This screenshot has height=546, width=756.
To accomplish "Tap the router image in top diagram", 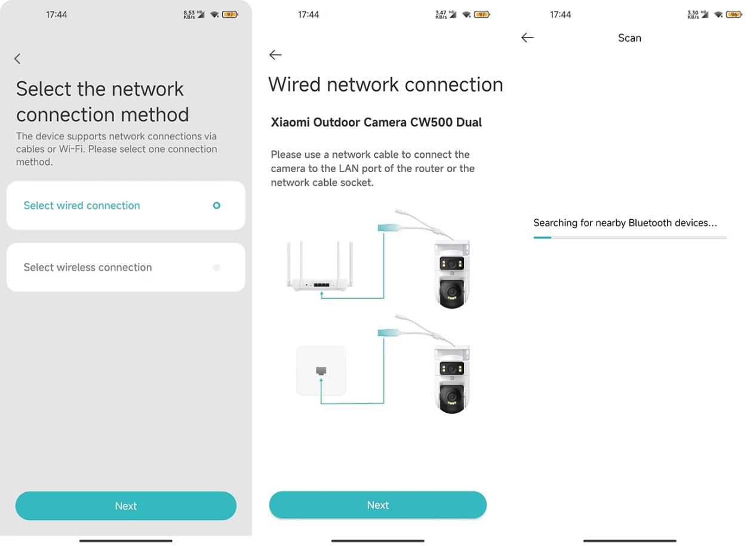I will [x=319, y=266].
